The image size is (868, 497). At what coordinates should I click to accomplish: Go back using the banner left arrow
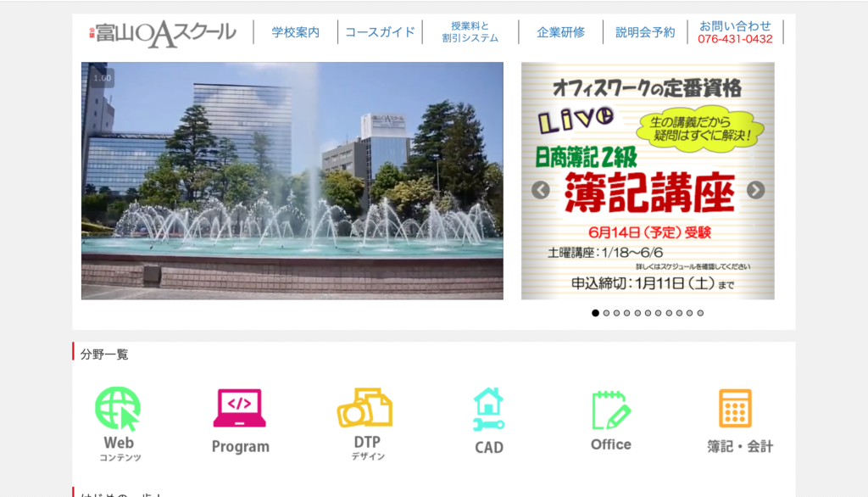pyautogui.click(x=540, y=191)
